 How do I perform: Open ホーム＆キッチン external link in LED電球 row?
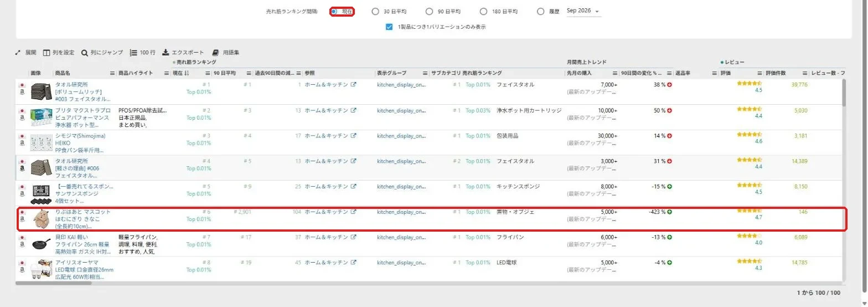354,263
